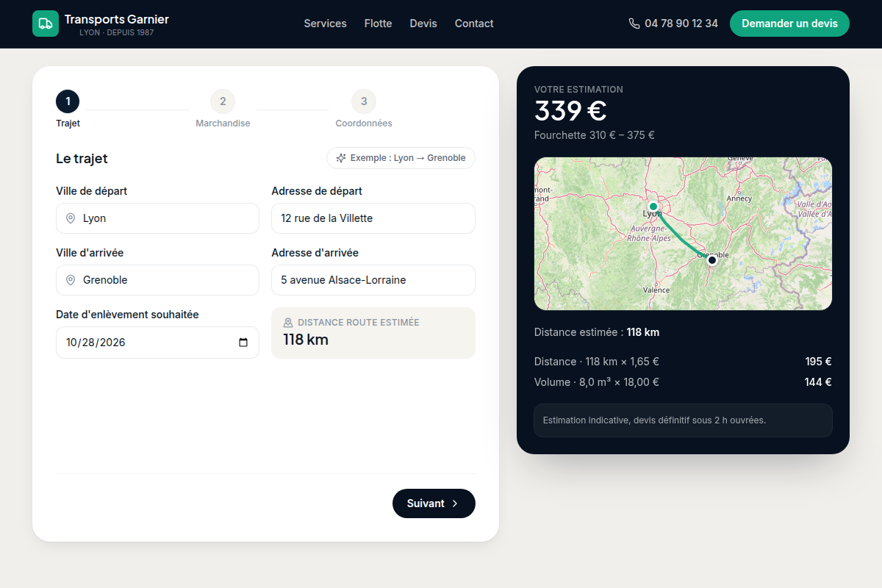Click the Volume · 8,0 m³ × 18,00 € line
Image resolution: width=882 pixels, height=588 pixels.
(597, 382)
